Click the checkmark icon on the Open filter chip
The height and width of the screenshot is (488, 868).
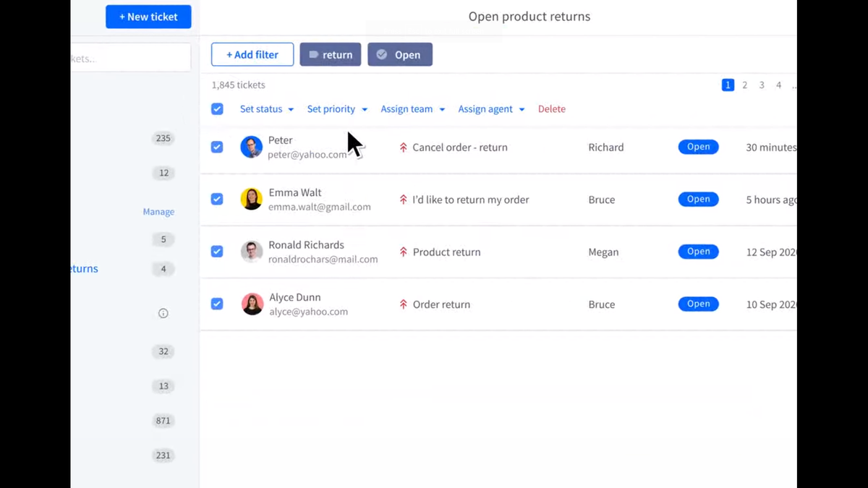pyautogui.click(x=382, y=53)
